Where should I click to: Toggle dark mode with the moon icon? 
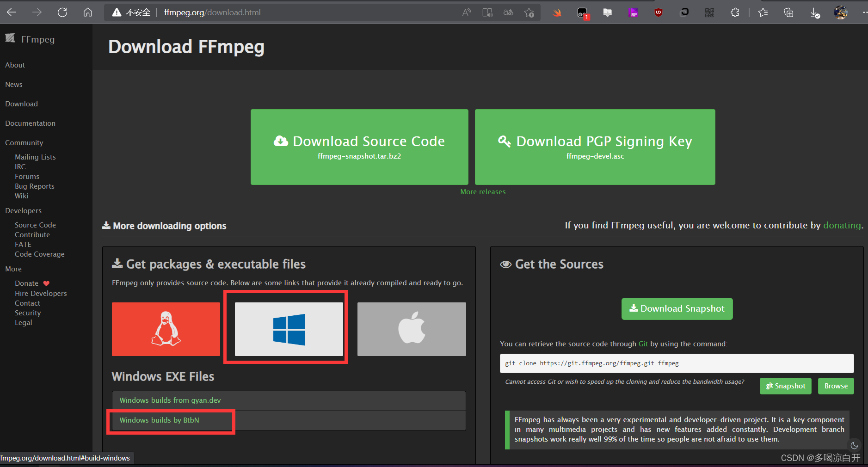click(854, 446)
